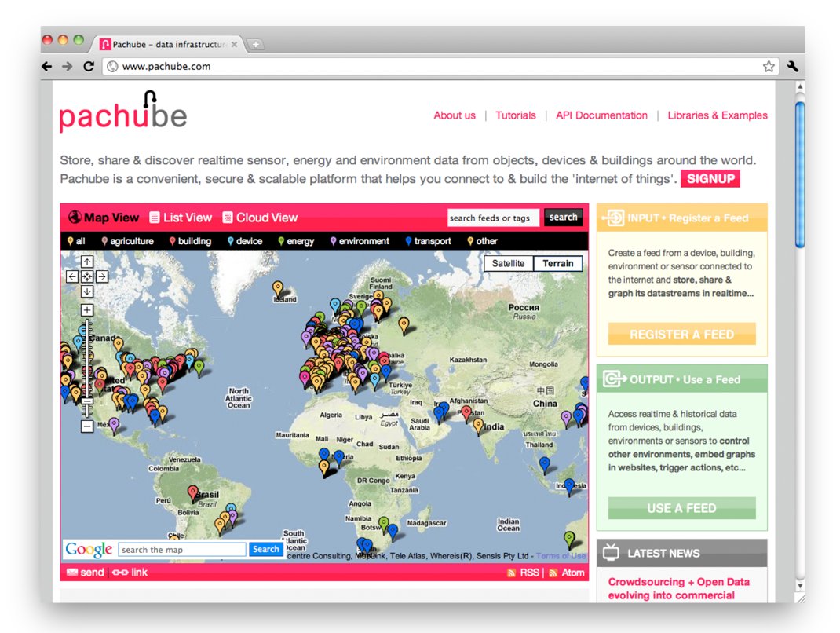Open Crowdsourcing + Open Data news link
Viewport: 840px width, 633px height.
[679, 588]
